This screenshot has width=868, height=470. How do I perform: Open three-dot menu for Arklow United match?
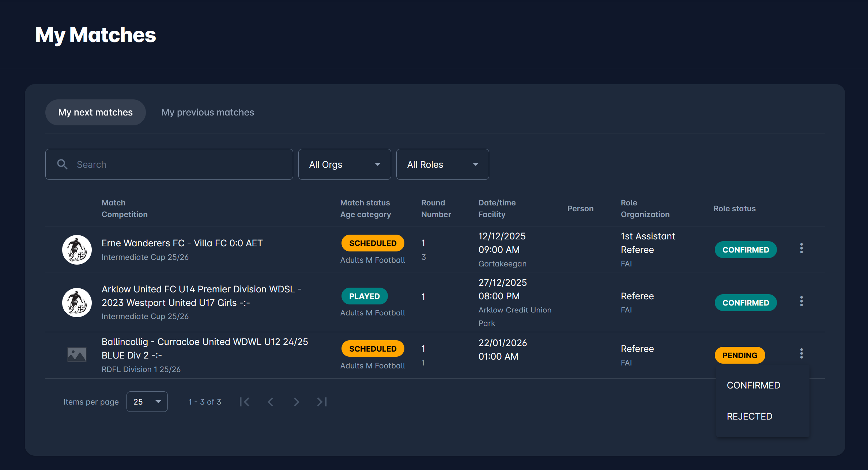point(801,302)
